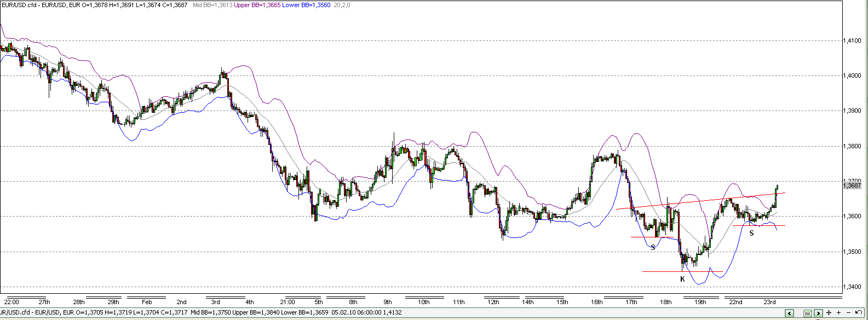Click the undo/reset zoom arrow icon
This screenshot has height=320, width=868.
coord(859,312)
